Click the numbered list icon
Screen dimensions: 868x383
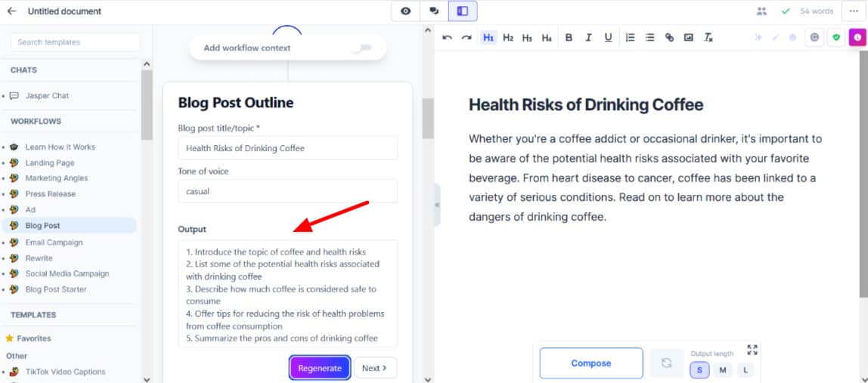[630, 37]
